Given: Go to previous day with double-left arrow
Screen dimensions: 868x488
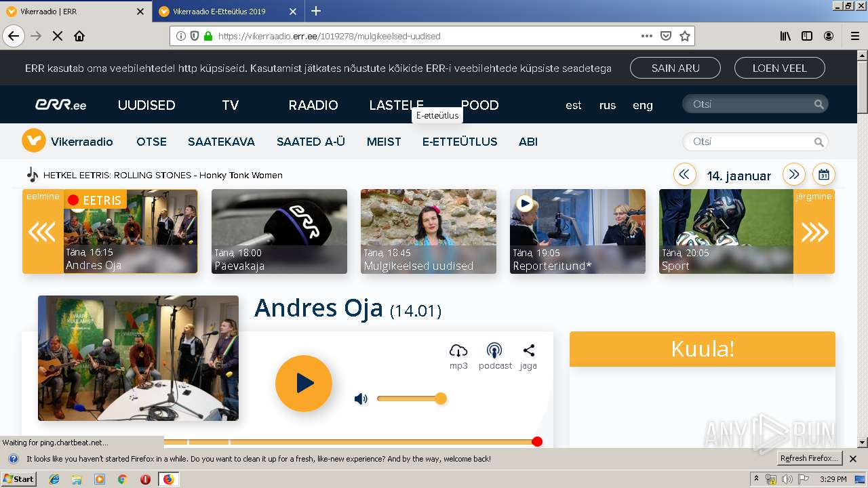Looking at the screenshot, I should [x=684, y=175].
